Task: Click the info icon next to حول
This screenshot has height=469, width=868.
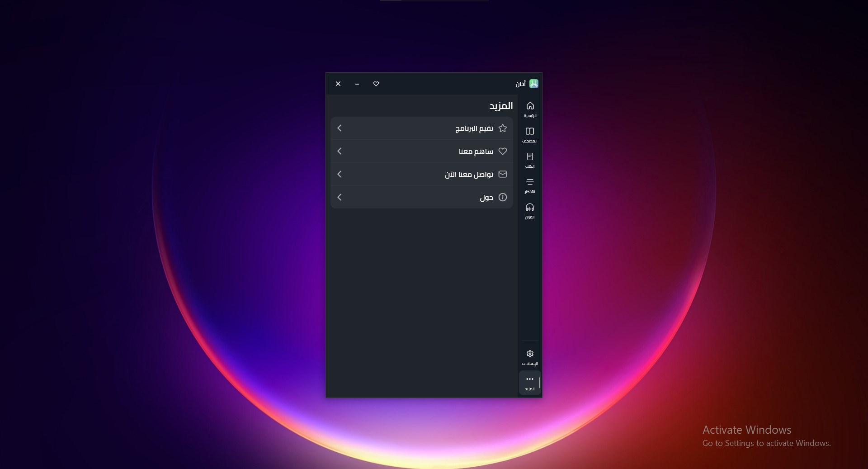Action: tap(503, 197)
